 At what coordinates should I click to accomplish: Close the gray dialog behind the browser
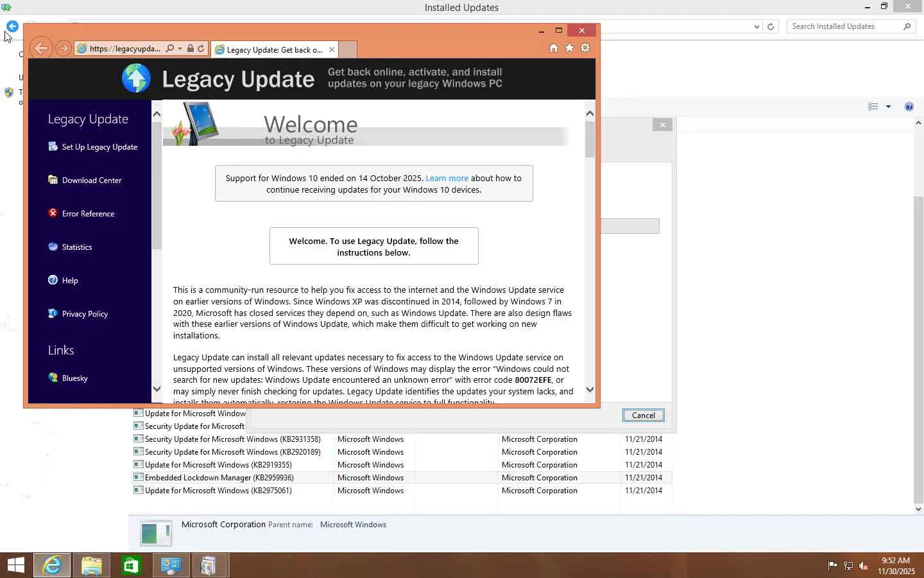tap(663, 125)
